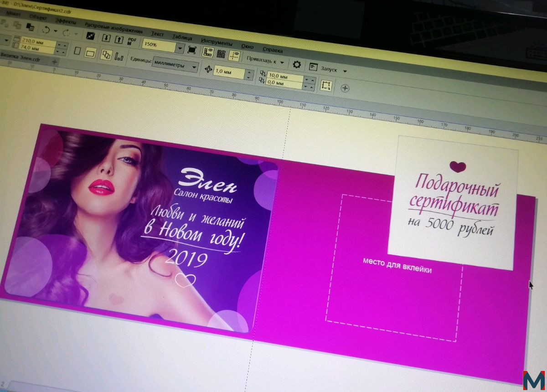Image resolution: width=547 pixels, height=392 pixels.
Task: Expand the Запуск dropdown arrow
Action: [345, 71]
